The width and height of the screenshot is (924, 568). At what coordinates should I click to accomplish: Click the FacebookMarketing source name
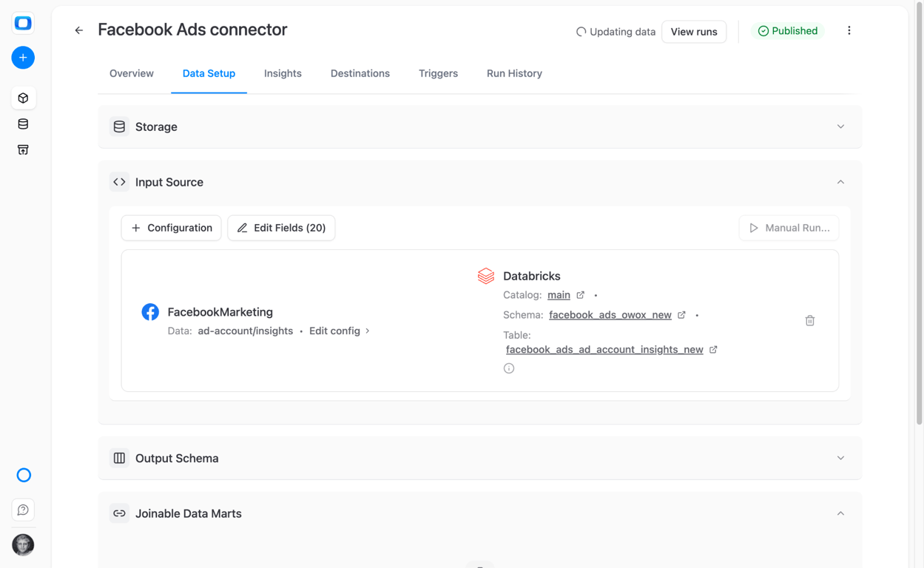coord(220,312)
